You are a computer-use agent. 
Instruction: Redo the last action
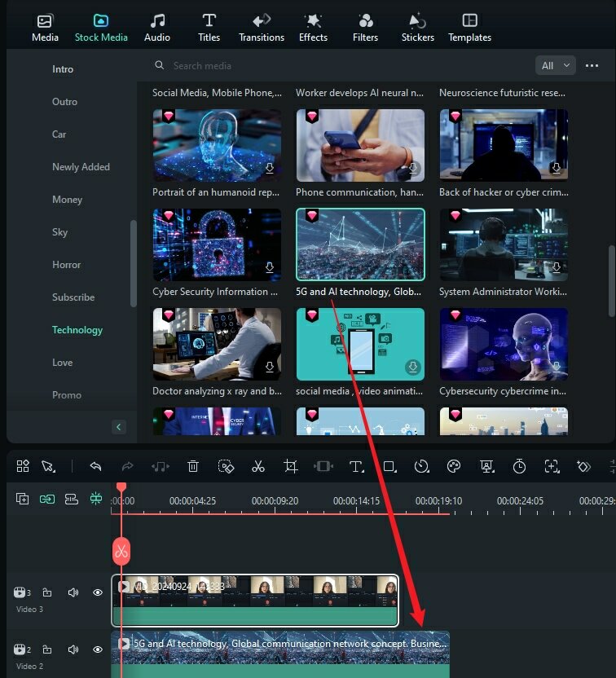tap(128, 466)
